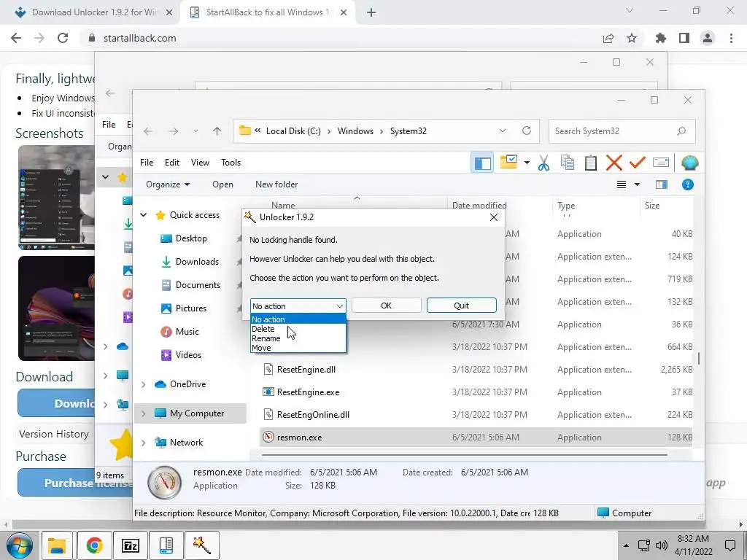747x560 pixels.
Task: Open the Tools menu in System32 window
Action: point(231,163)
